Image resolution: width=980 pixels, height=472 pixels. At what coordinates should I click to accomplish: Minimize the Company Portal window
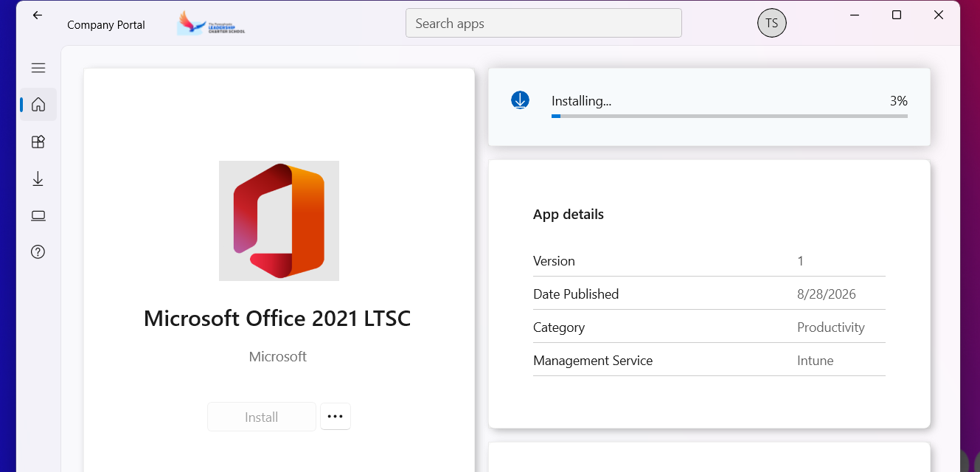click(x=855, y=15)
